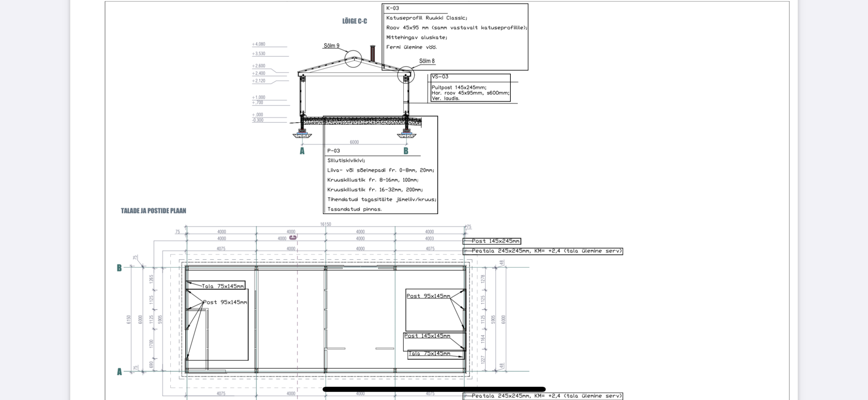
Task: Click the Post 145x145mm callout in plan
Action: click(427, 336)
